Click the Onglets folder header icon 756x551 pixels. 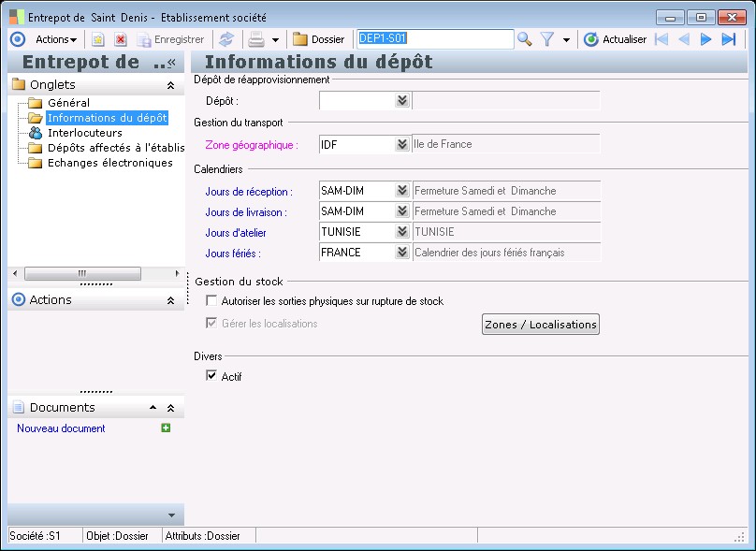coord(19,84)
